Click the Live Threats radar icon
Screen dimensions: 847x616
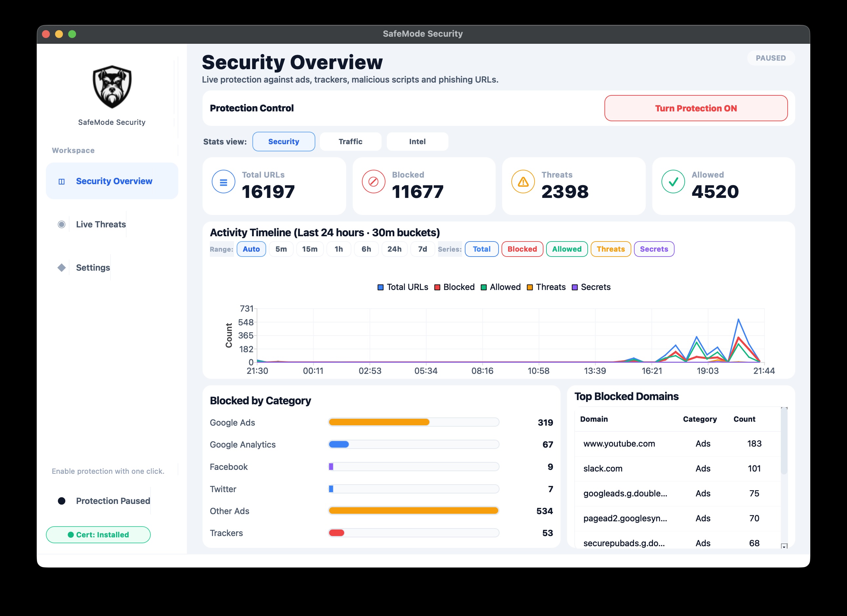(x=62, y=224)
